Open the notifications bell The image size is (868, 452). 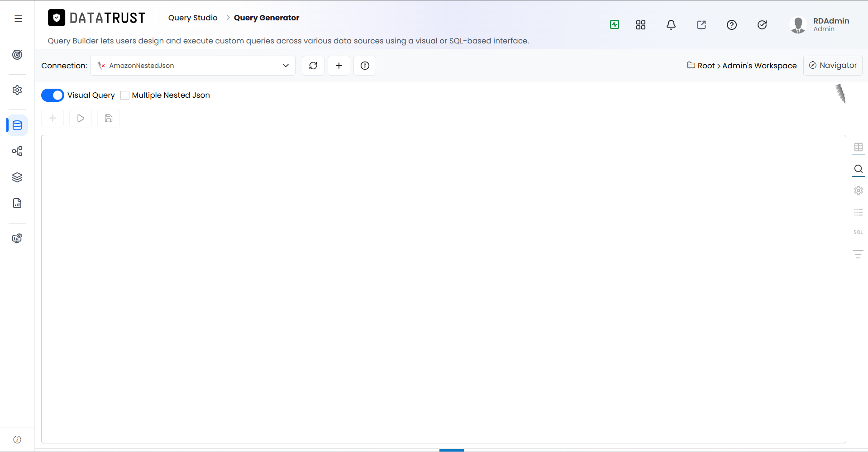coord(671,25)
